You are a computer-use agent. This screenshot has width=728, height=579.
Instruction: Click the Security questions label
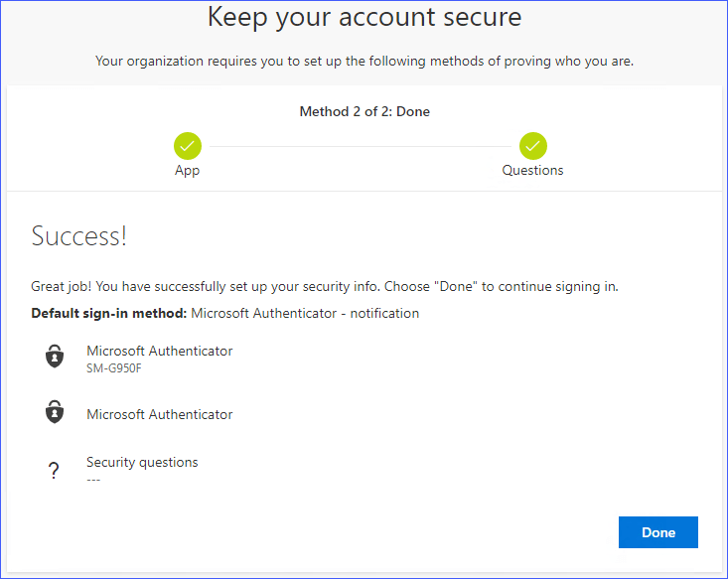[142, 462]
